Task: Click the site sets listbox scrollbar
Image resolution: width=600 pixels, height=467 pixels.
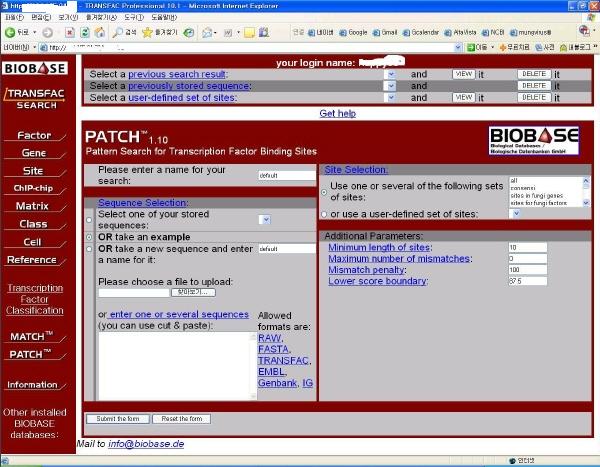Action: tap(585, 191)
